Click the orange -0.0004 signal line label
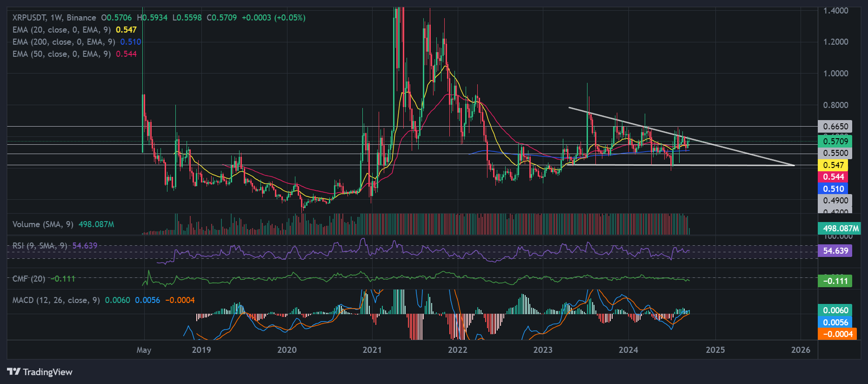Screen dimensions: 868x384 point(837,334)
